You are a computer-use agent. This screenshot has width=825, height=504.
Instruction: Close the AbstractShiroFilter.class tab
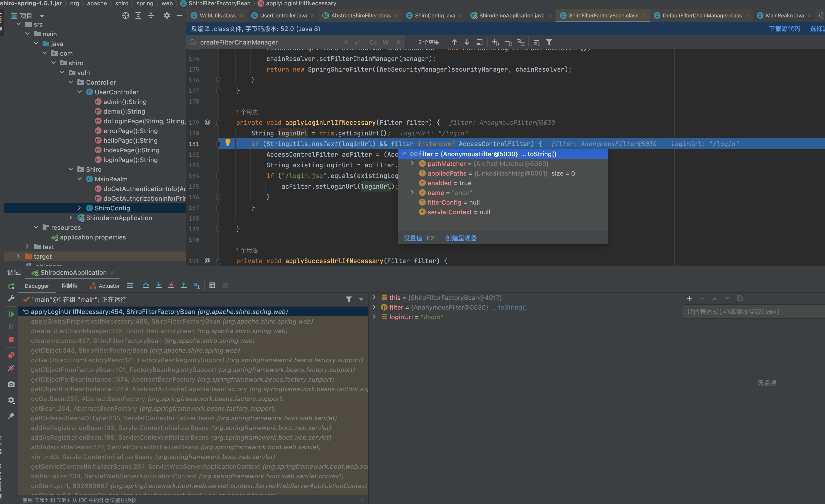coord(396,15)
